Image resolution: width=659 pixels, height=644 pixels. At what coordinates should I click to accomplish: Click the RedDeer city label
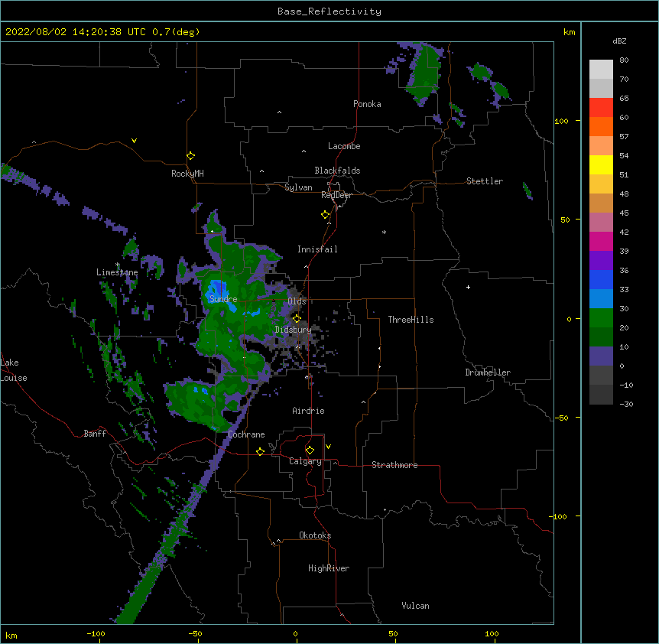point(336,195)
